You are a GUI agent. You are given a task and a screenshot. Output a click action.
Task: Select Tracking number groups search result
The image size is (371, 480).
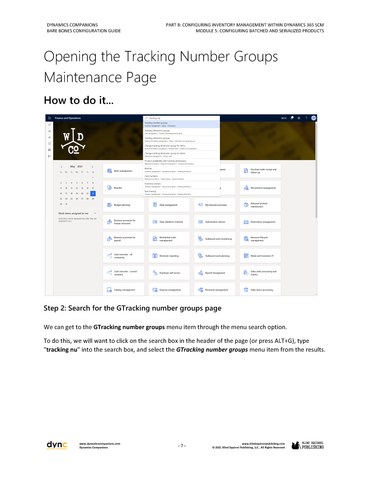tap(182, 124)
